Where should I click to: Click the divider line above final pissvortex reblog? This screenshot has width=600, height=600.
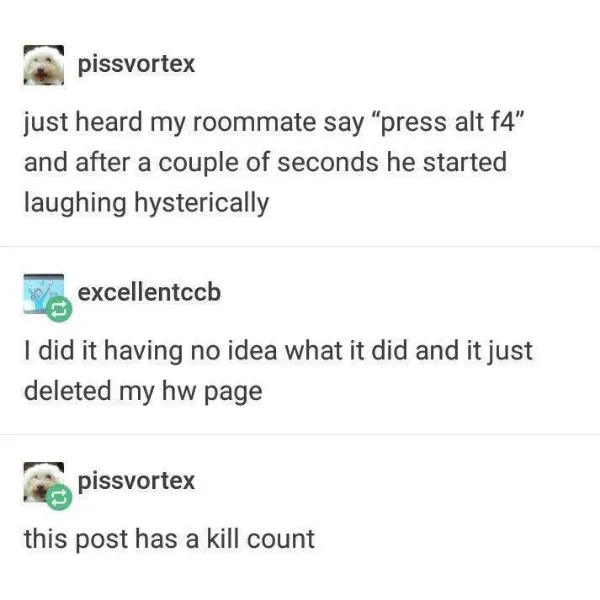[300, 435]
